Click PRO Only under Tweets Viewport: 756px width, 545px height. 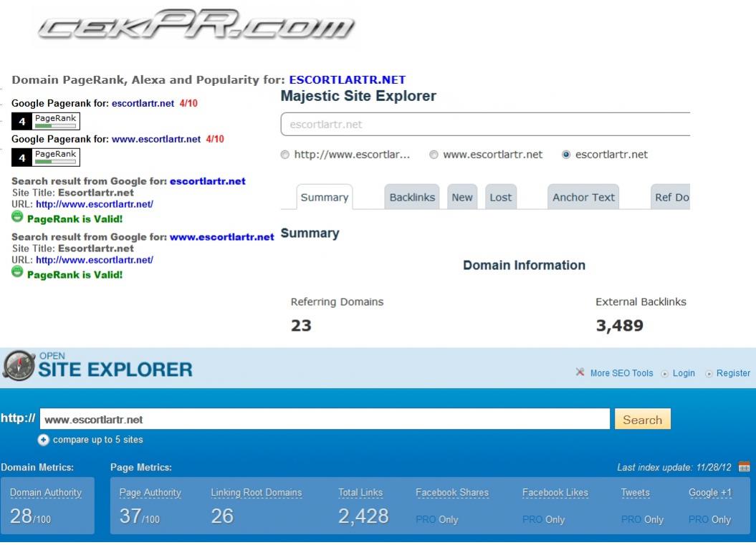pos(642,519)
